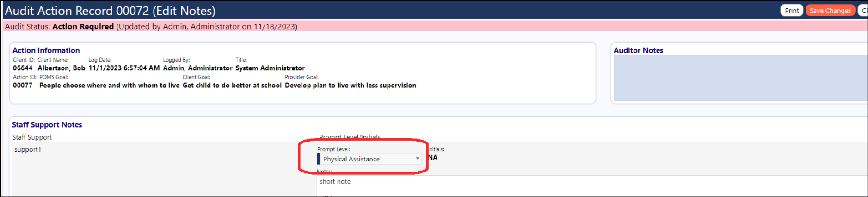Click the 'short note' notes field
Image resolution: width=868 pixels, height=197 pixels.
tap(592, 185)
